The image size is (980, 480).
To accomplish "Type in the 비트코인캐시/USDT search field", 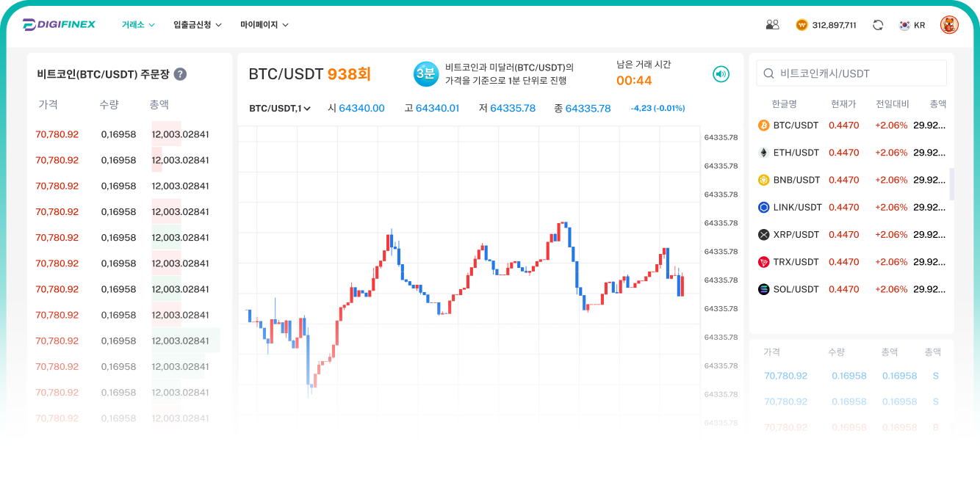I will point(860,73).
